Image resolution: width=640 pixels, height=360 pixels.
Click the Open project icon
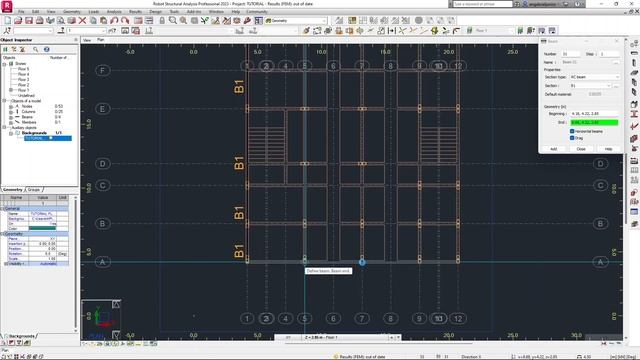point(18,20)
